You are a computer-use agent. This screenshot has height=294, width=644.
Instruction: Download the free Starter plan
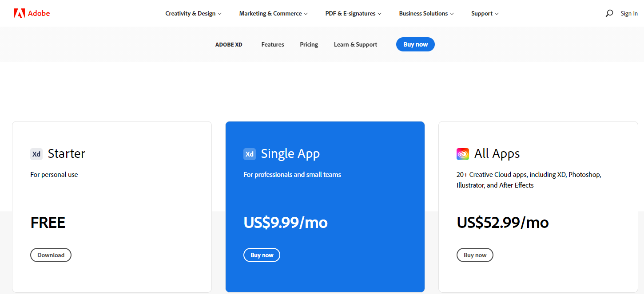coord(51,255)
